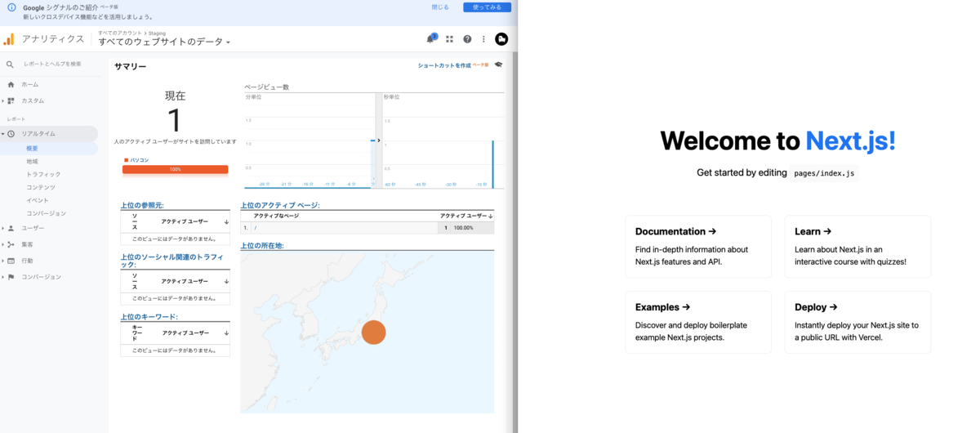Click the arrow between page view charts
The image size is (980, 433).
point(378,141)
